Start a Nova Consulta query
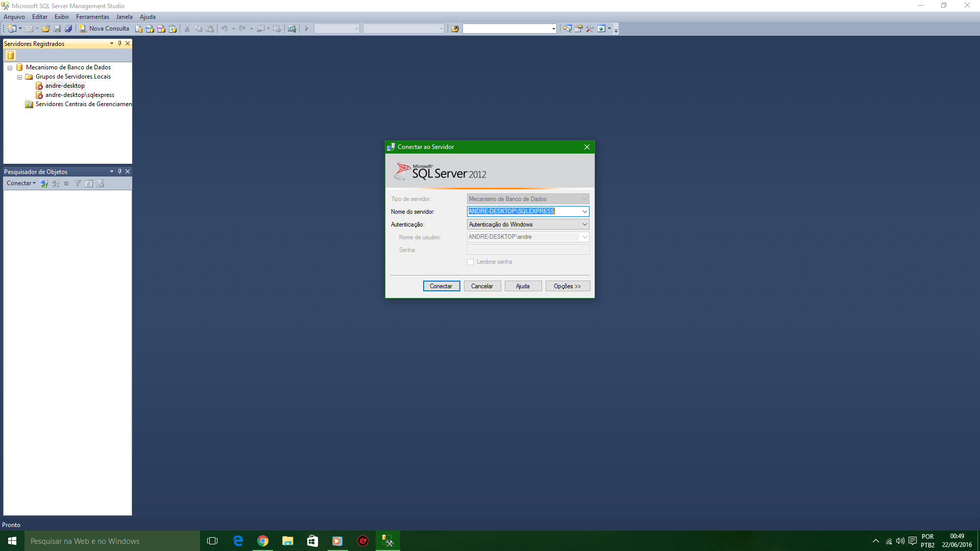980x551 pixels. [104, 29]
